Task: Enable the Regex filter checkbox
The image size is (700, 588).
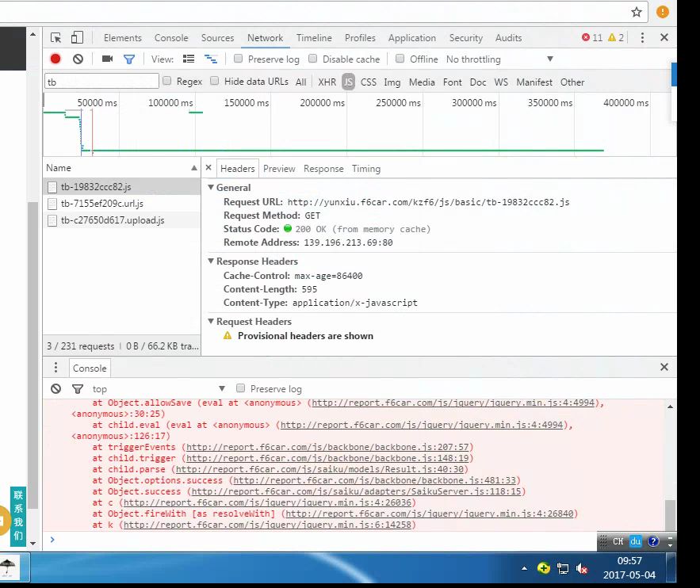Action: 167,81
